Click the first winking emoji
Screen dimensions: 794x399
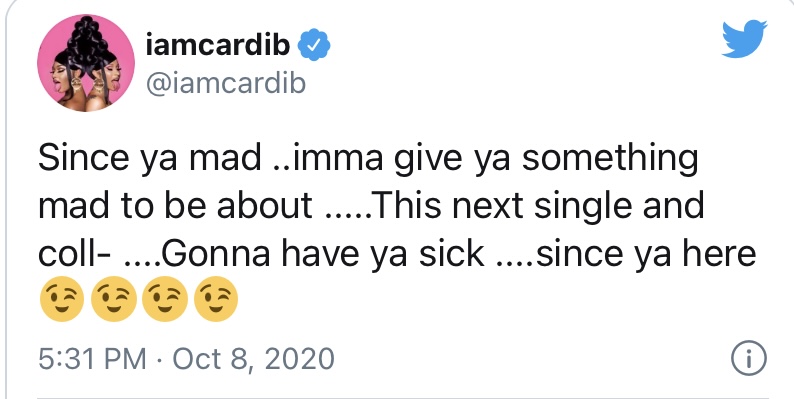point(61,299)
